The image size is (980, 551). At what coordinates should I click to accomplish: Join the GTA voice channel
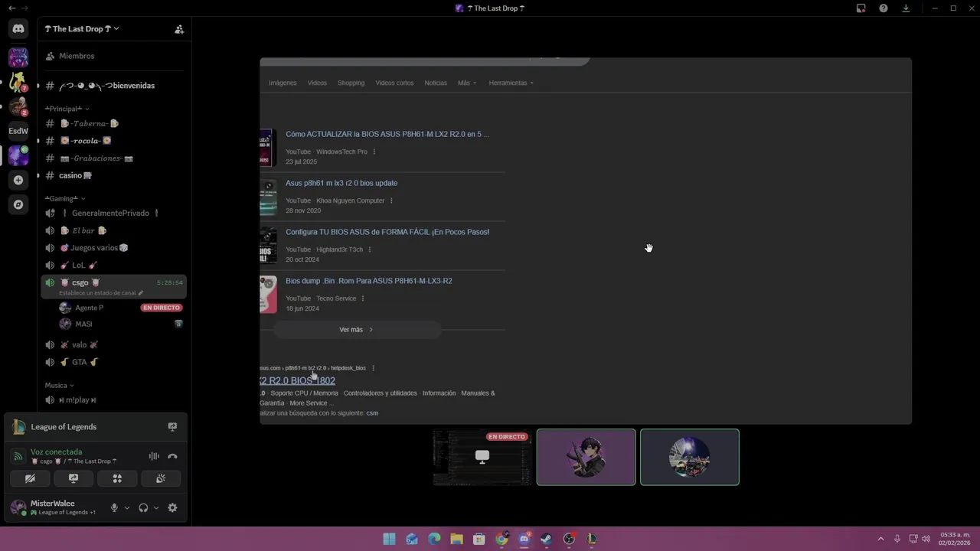tap(113, 362)
